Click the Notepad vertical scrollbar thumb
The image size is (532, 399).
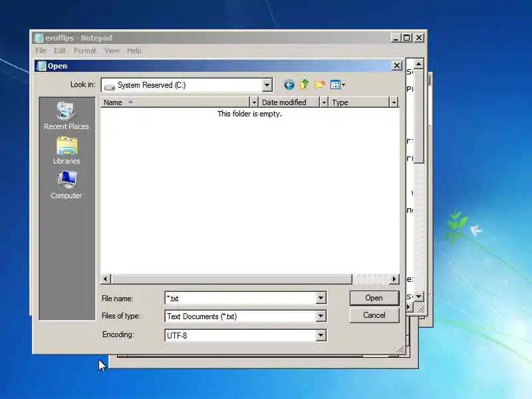(419, 116)
